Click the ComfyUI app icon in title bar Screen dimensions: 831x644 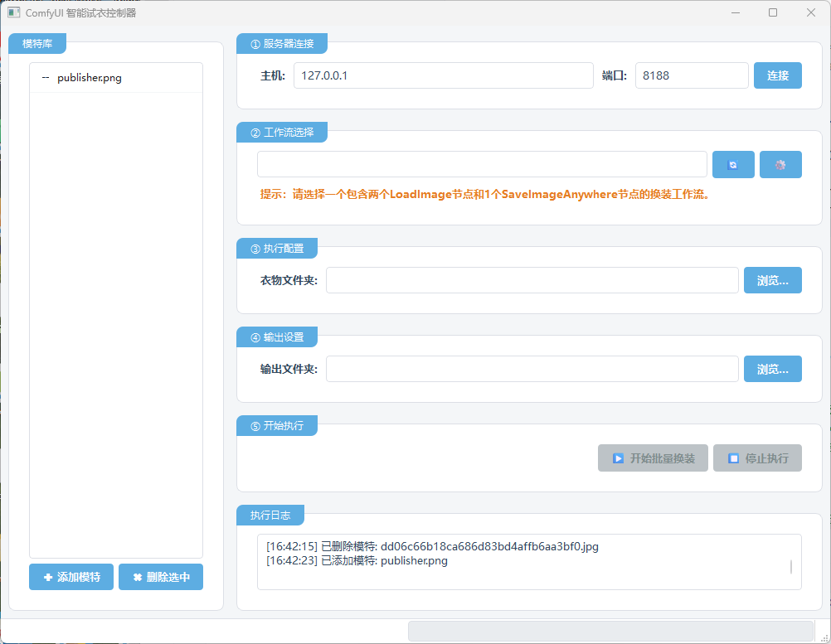[13, 12]
